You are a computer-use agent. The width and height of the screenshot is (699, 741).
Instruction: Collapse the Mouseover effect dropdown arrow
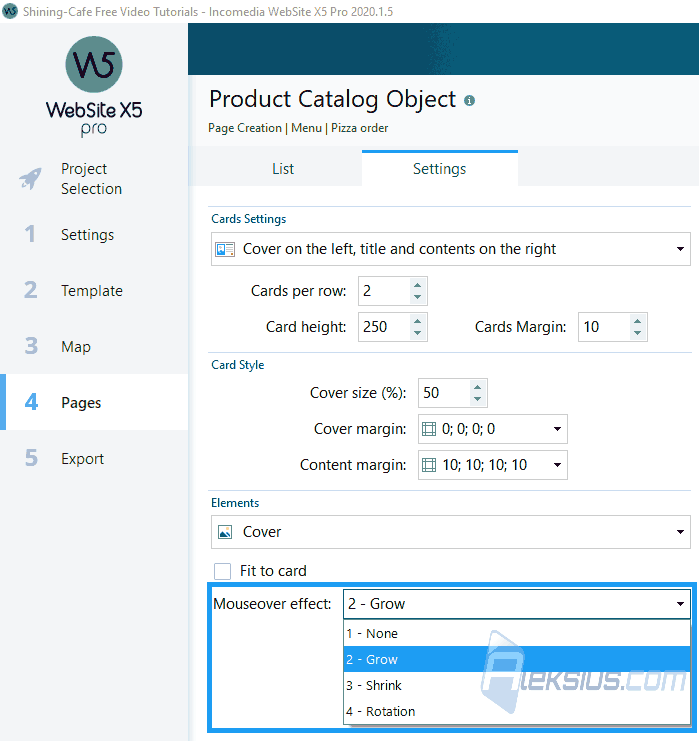click(680, 604)
